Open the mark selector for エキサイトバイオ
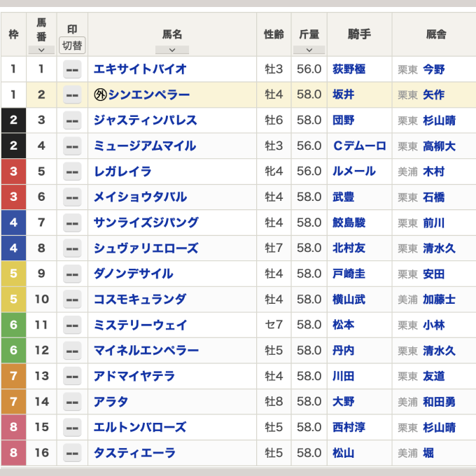Screen dimensions: 476x476 click(x=71, y=69)
